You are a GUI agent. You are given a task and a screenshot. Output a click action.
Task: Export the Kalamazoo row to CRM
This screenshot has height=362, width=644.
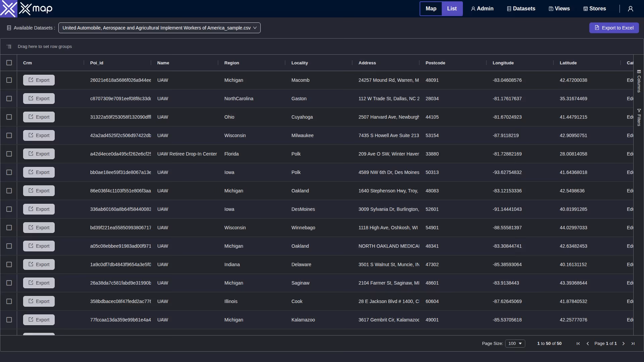[x=39, y=320]
